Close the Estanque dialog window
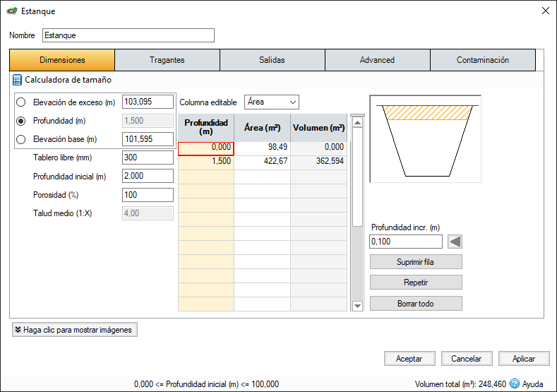Screen dimensions: 557x392 [546, 11]
